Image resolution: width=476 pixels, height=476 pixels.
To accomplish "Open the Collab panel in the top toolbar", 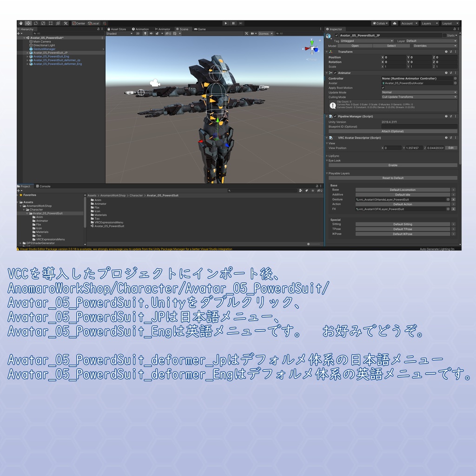I will pyautogui.click(x=381, y=23).
